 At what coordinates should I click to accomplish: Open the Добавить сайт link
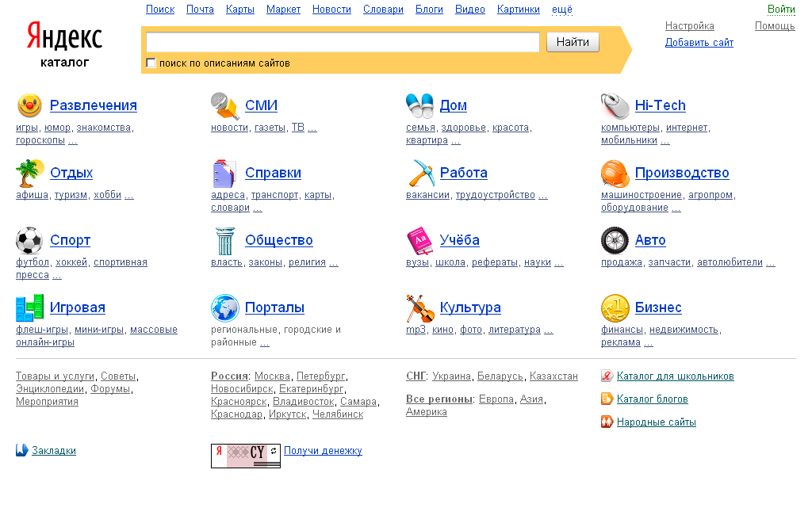click(699, 43)
